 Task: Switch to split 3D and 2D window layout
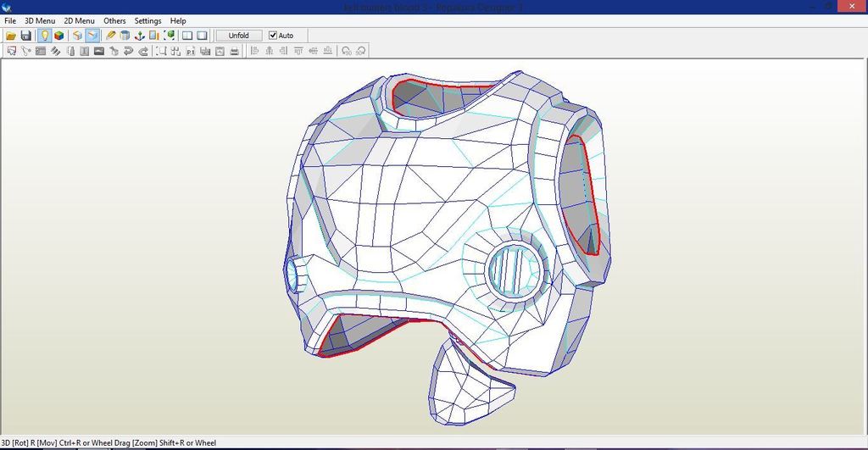click(187, 36)
